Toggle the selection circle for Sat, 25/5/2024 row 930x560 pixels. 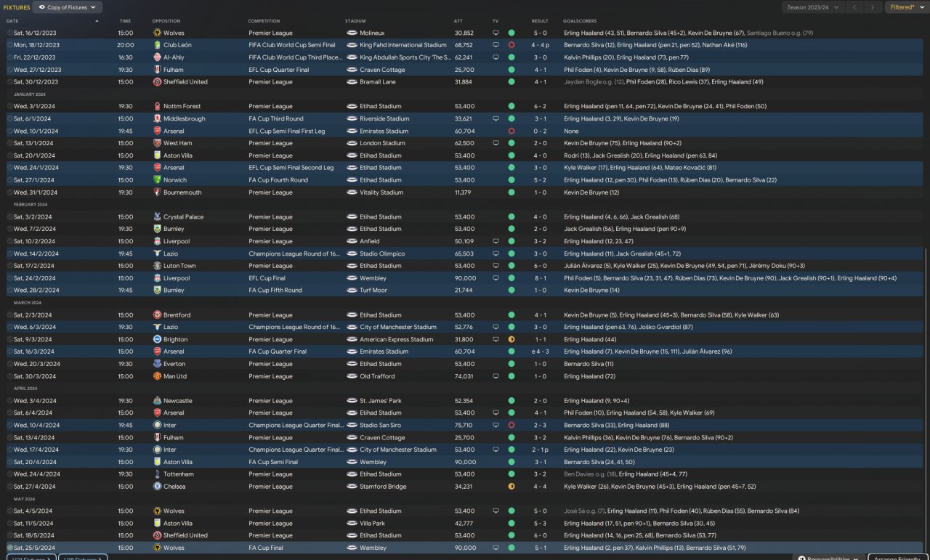[9, 548]
